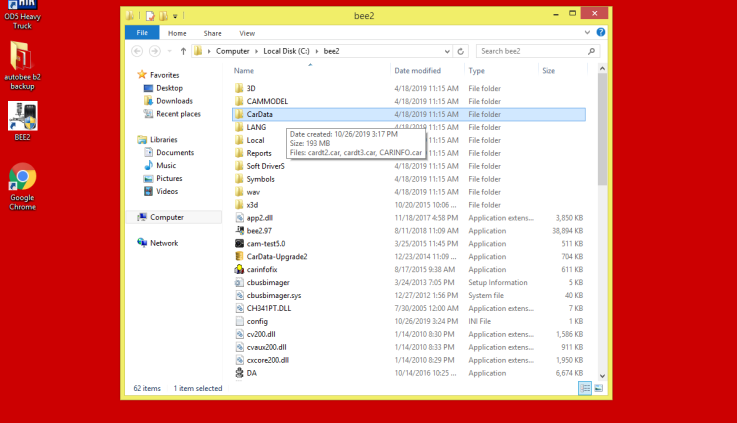Open the Explorer help question mark icon
This screenshot has width=737, height=423.
[x=600, y=33]
